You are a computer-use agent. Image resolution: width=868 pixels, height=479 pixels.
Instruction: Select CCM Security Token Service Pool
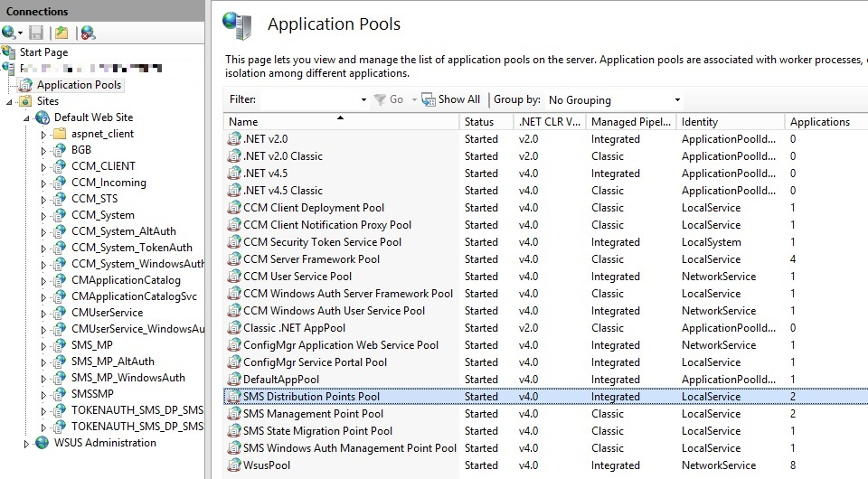[546, 242]
